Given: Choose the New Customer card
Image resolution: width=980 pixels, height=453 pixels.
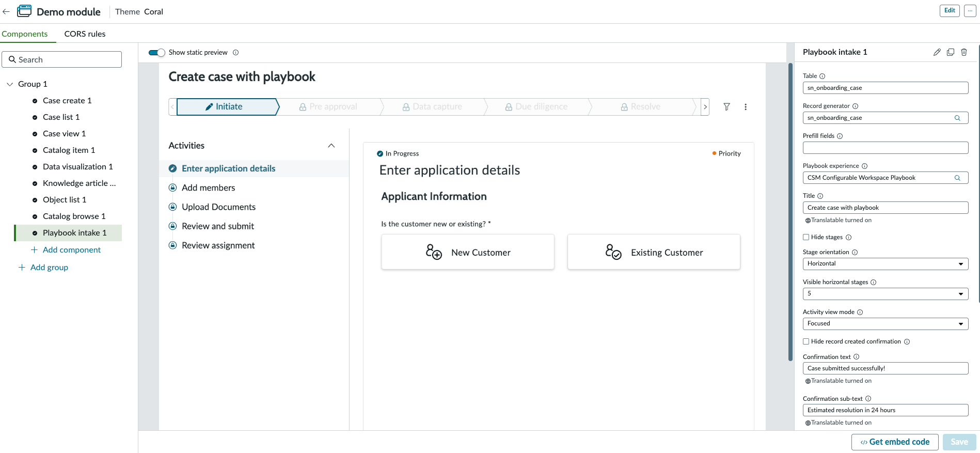Looking at the screenshot, I should pos(468,252).
